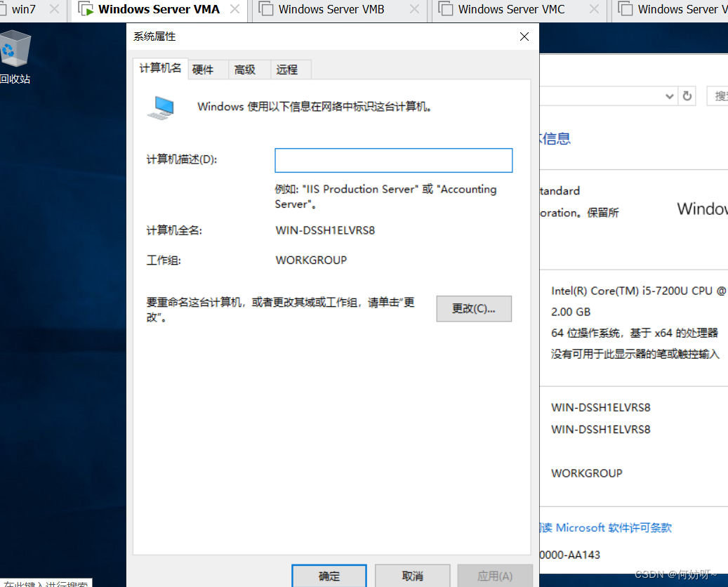Screen dimensions: 728x587
Task: Click the 应用(A) button
Action: (495, 576)
